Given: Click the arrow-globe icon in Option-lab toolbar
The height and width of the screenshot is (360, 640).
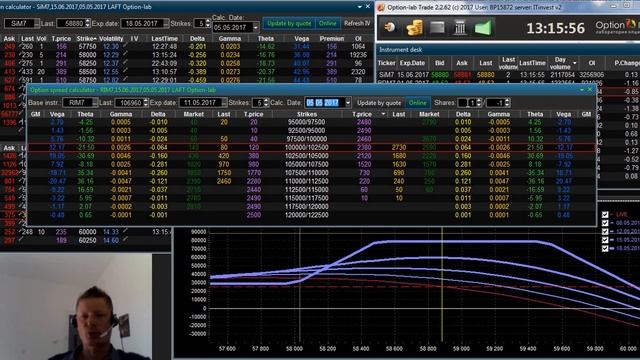Looking at the screenshot, I should (x=390, y=27).
